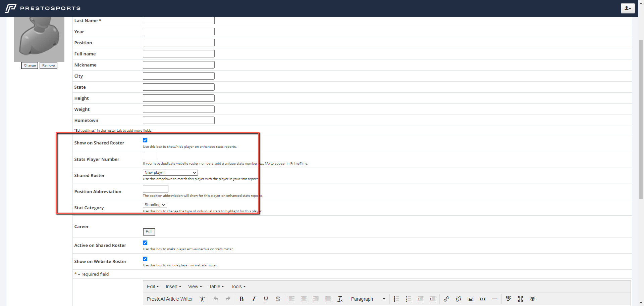Image resolution: width=644 pixels, height=306 pixels.
Task: Open the Table menu in editor
Action: click(x=216, y=287)
